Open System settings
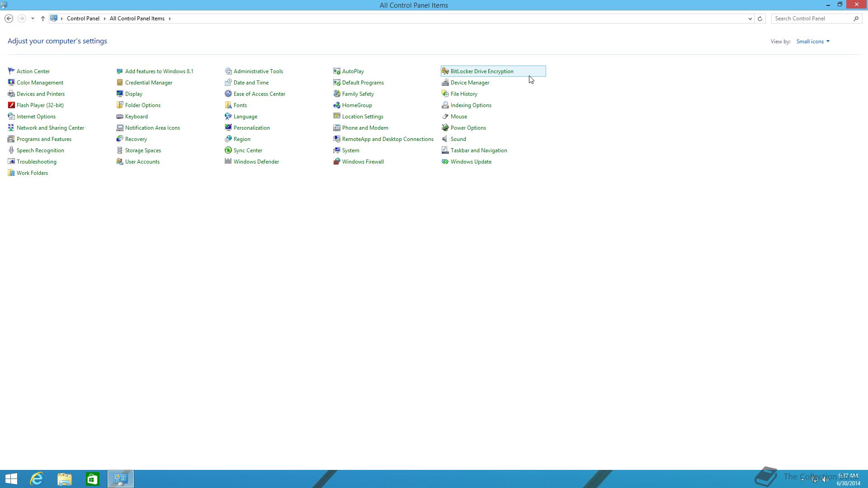Screen dimensions: 868x488 tap(351, 150)
